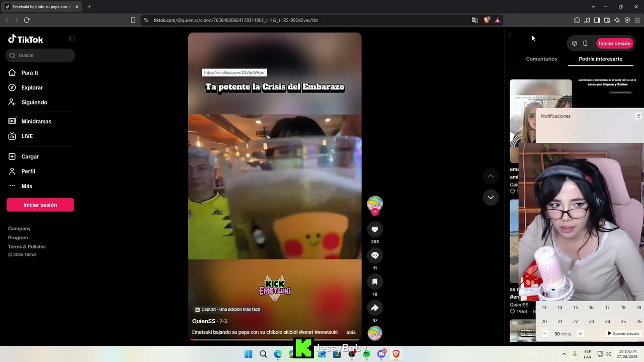Like the video with the heart icon
644x362 pixels.
pos(375,229)
